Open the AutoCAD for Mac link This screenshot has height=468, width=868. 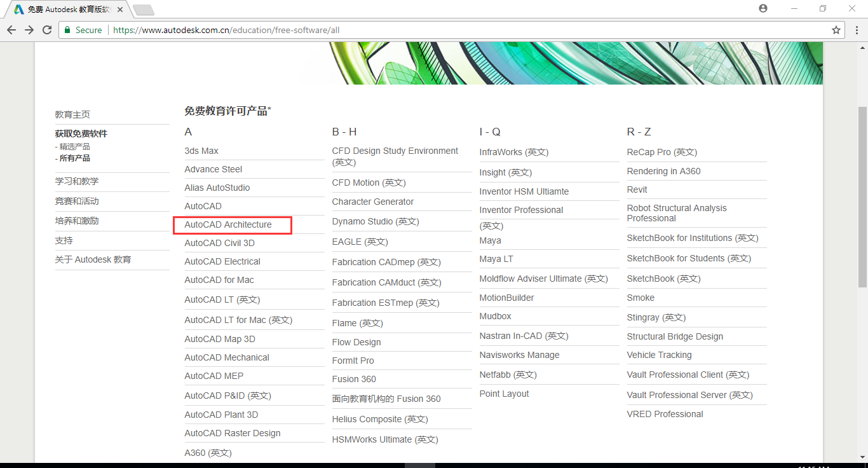pyautogui.click(x=219, y=280)
